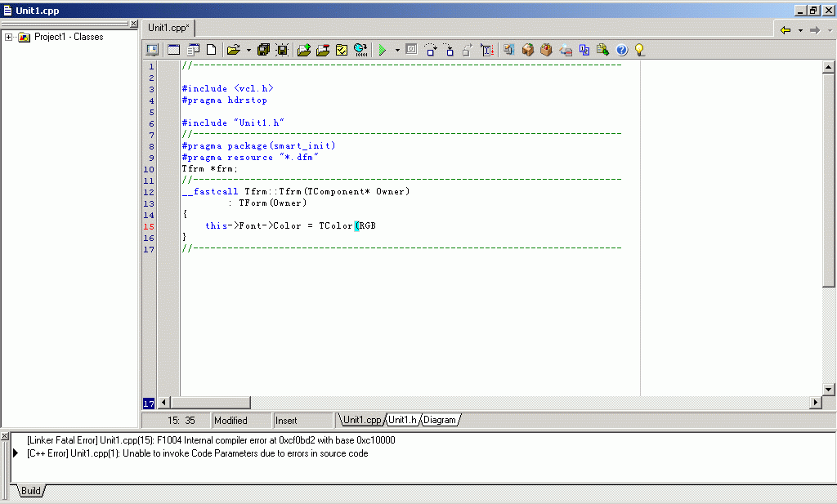Click the package box with red items
Viewport: 837px width, 504px height.
coord(546,50)
